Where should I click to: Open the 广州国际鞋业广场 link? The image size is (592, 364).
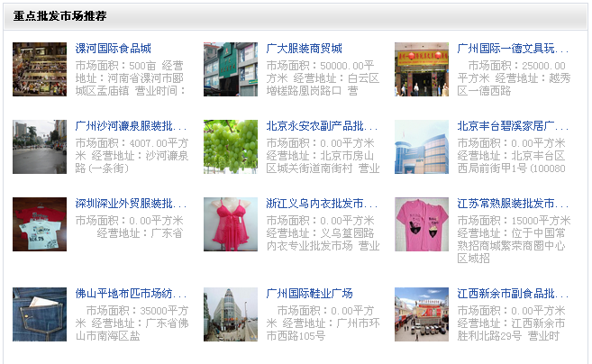[x=309, y=294]
